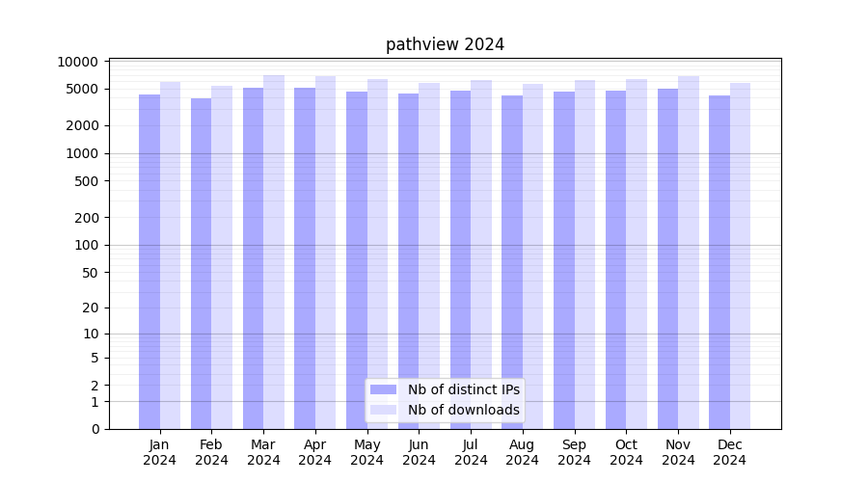The image size is (868, 482).
Task: Click the 'pathview 2024' chart title
Action: (445, 44)
